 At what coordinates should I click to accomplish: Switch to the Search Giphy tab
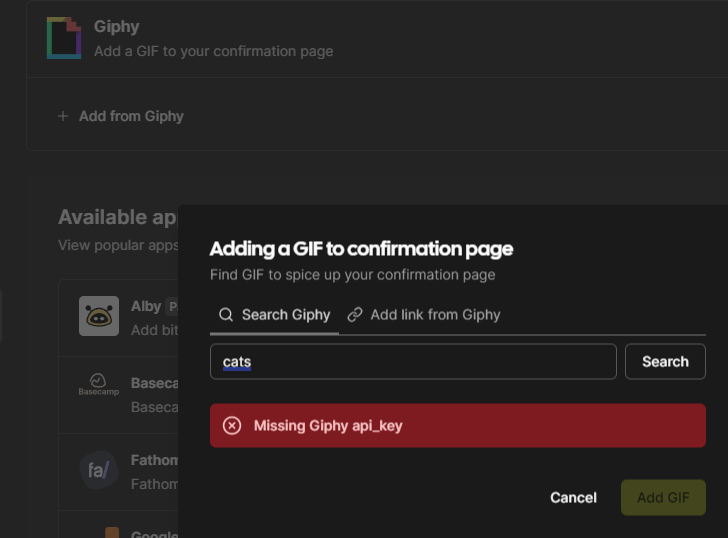click(274, 315)
